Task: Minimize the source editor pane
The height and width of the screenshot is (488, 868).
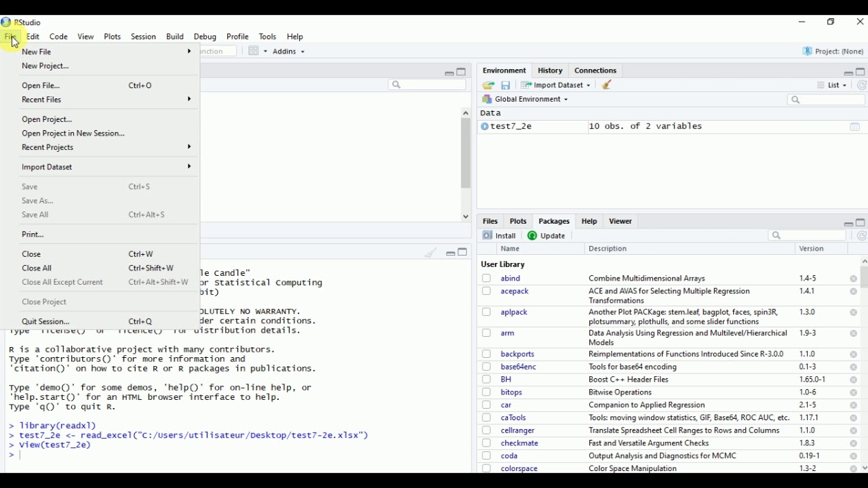Action: [449, 73]
